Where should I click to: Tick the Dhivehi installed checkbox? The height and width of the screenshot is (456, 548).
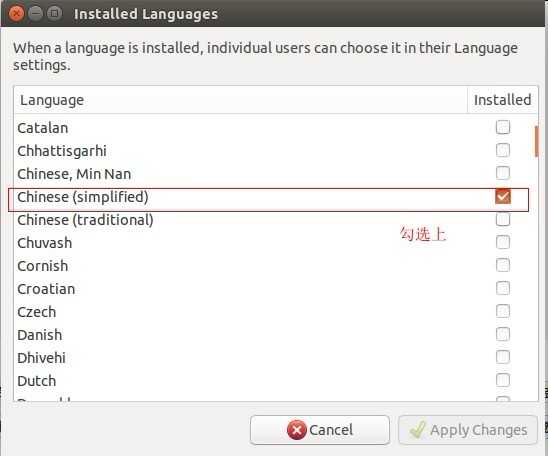(x=503, y=357)
